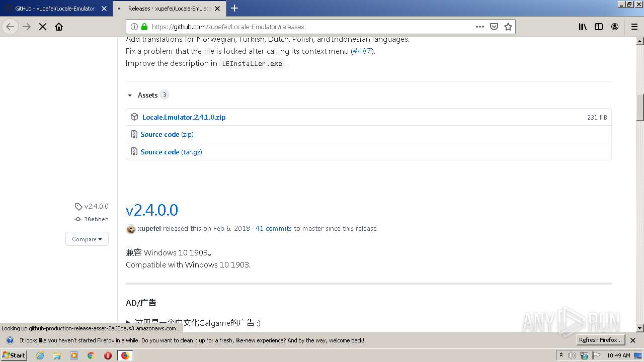Click the file icon beside Source code (tar.gz)

pyautogui.click(x=134, y=151)
